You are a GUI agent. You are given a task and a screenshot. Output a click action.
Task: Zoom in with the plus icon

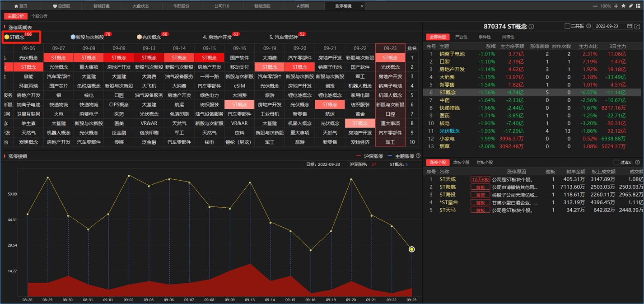click(x=616, y=6)
